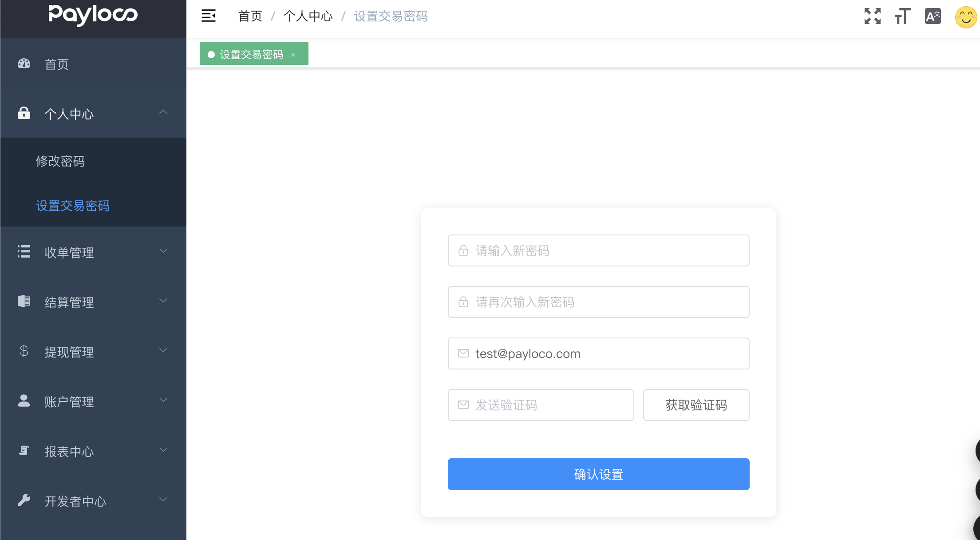This screenshot has height=540, width=980.
Task: Click the list icon of 收单管理
Action: point(24,251)
